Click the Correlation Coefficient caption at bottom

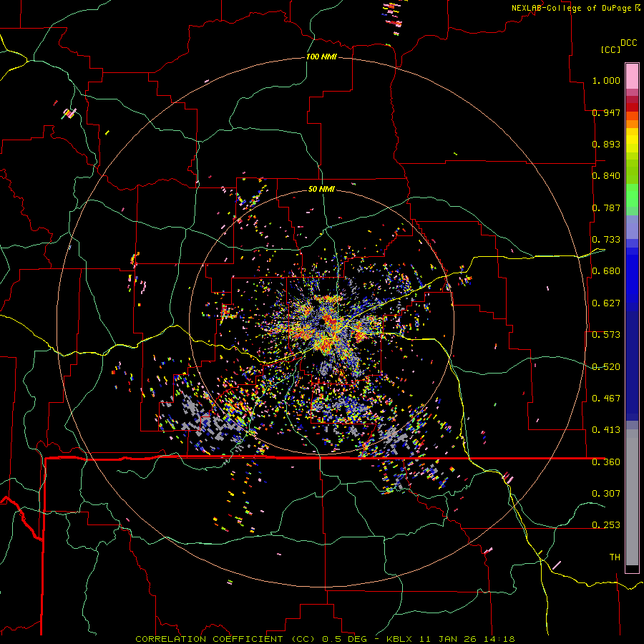tap(325, 639)
